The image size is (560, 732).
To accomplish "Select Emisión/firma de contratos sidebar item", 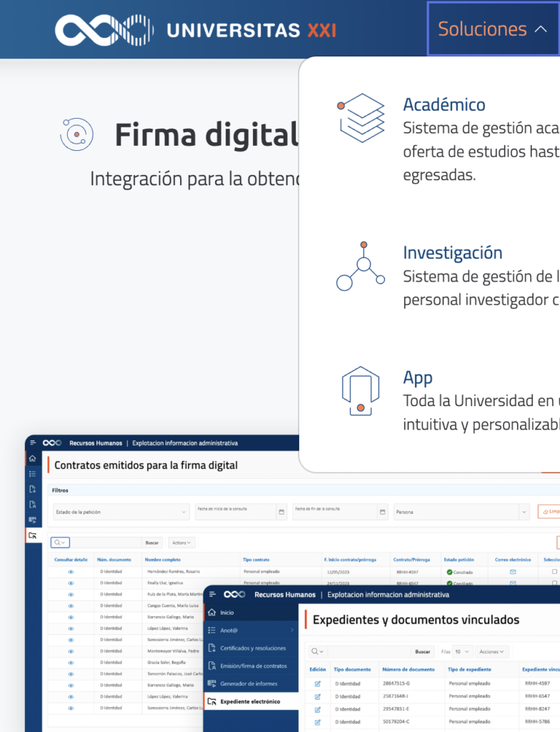I will tap(251, 666).
